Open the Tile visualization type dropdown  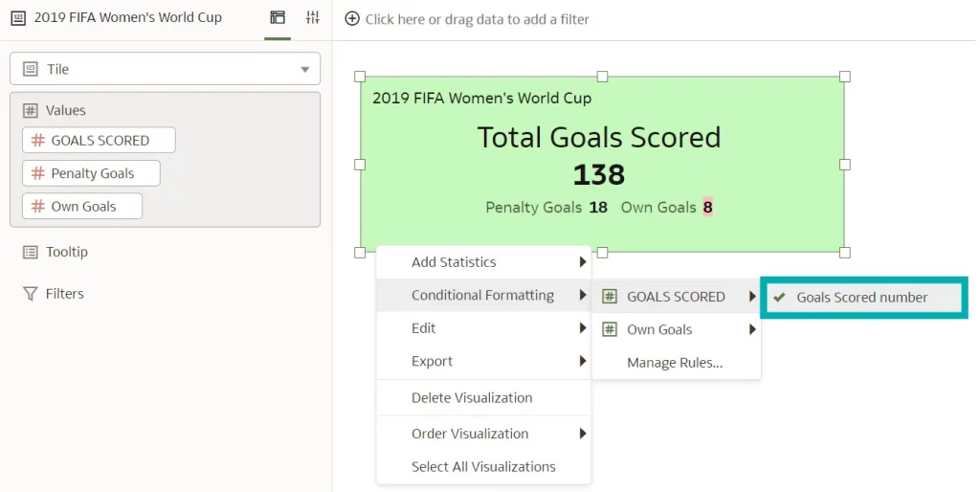165,69
